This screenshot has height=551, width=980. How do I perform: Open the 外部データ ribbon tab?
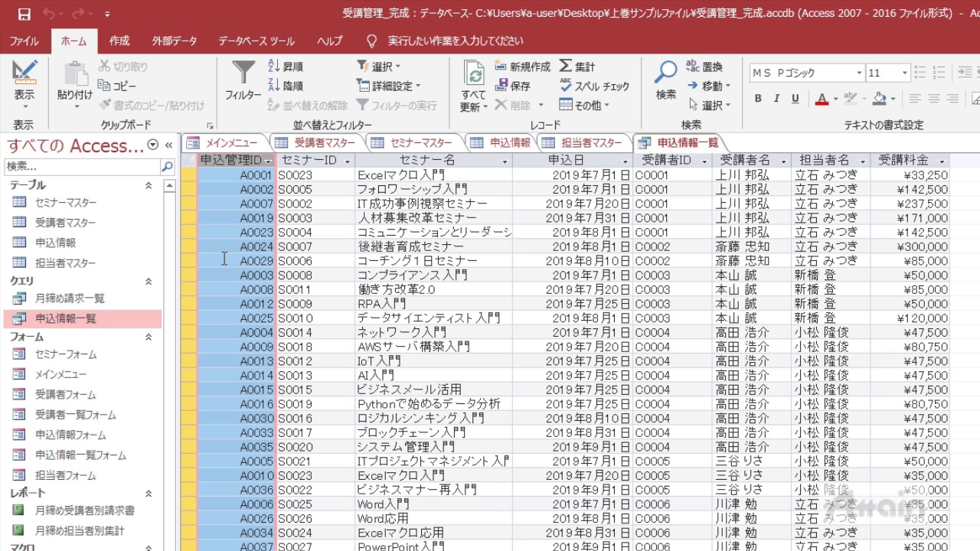click(174, 41)
